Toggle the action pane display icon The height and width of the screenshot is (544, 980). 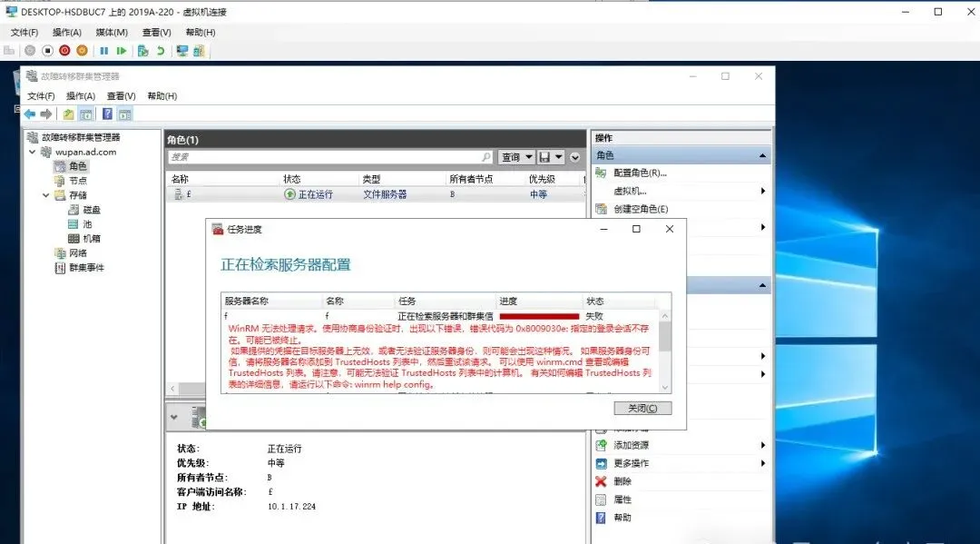pyautogui.click(x=124, y=114)
